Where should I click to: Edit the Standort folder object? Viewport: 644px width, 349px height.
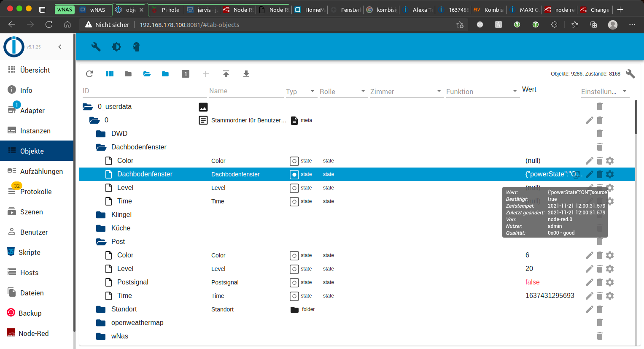click(590, 309)
